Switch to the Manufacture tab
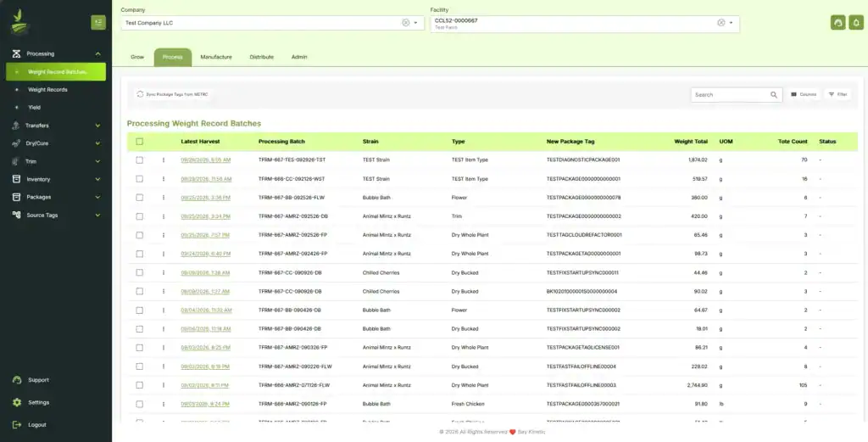The height and width of the screenshot is (442, 868). click(x=216, y=57)
